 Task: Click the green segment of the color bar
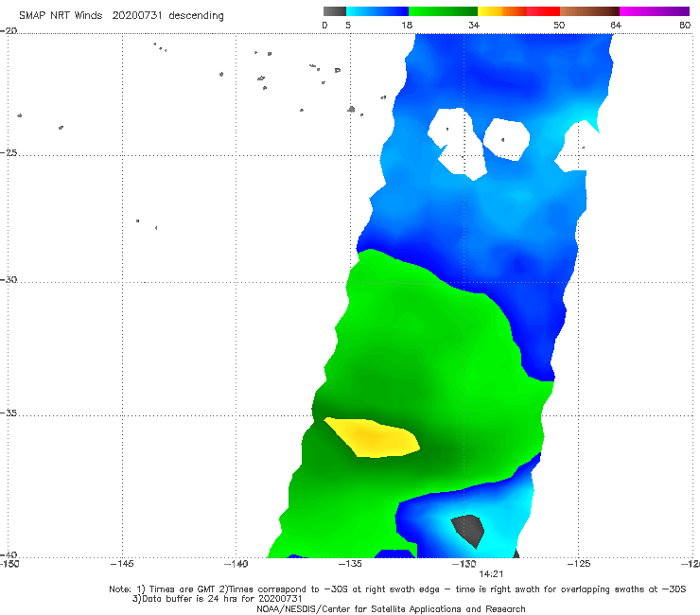click(443, 11)
